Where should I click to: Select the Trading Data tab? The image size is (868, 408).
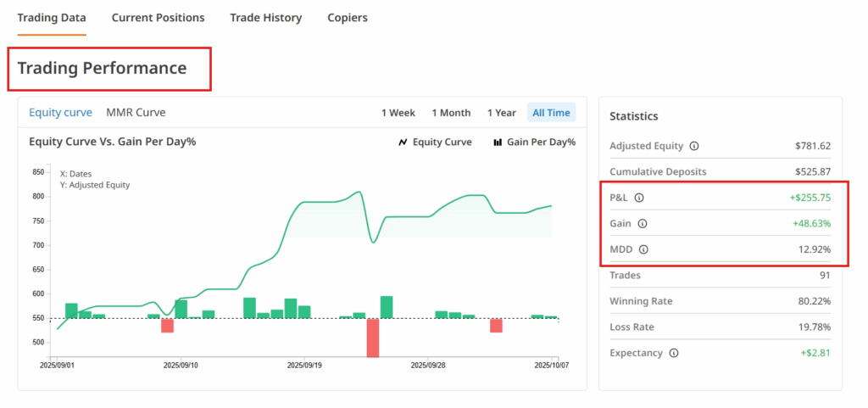click(x=52, y=18)
